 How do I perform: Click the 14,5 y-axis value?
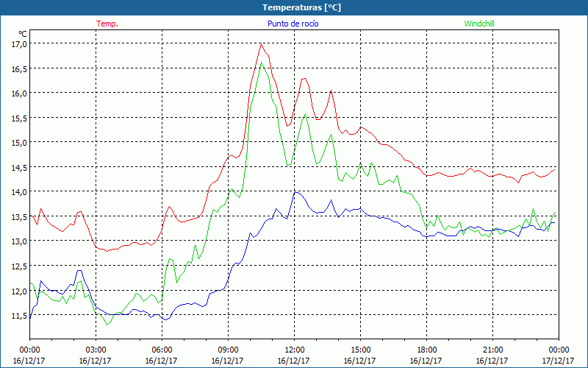pos(20,167)
